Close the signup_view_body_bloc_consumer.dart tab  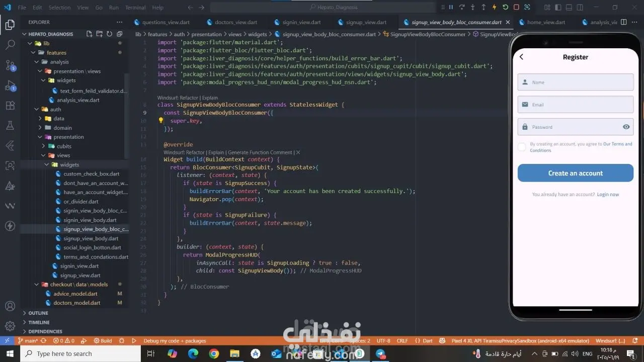[x=508, y=22]
